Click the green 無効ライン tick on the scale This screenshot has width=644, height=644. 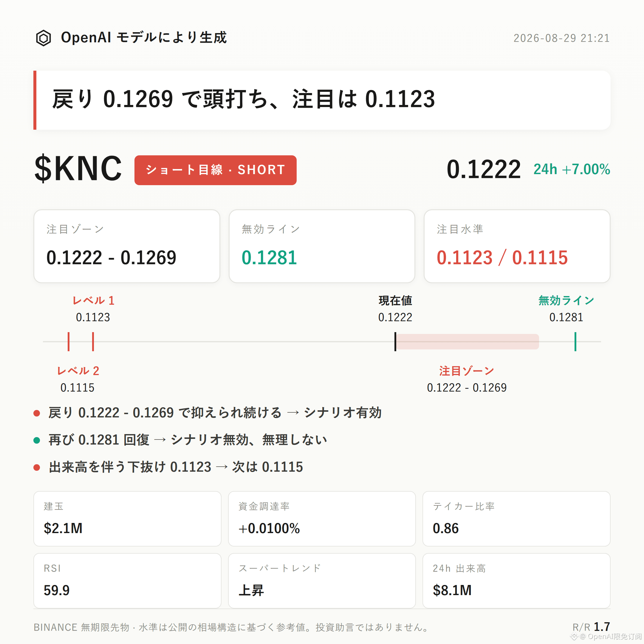point(575,342)
